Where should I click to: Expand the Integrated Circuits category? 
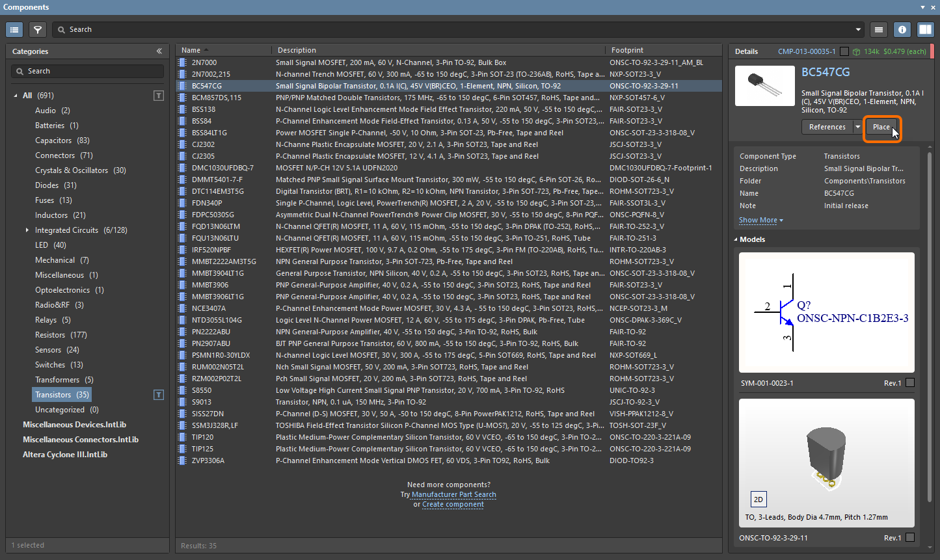[27, 230]
